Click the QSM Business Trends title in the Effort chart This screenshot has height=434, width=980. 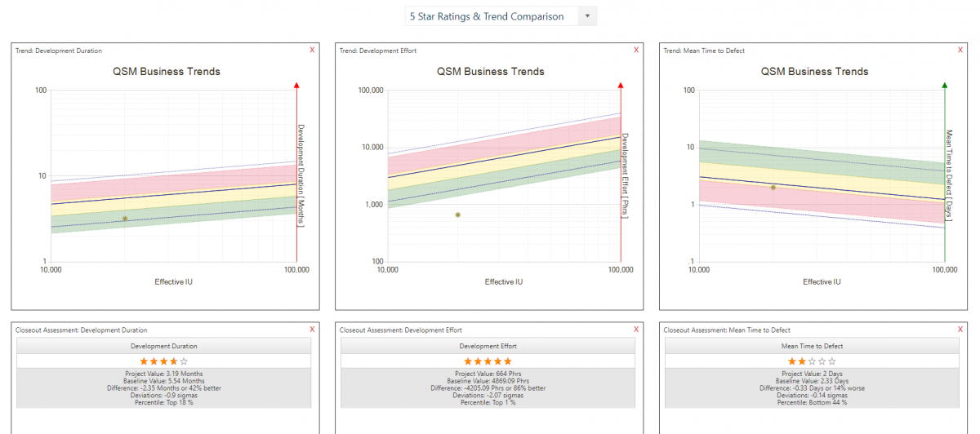[490, 72]
